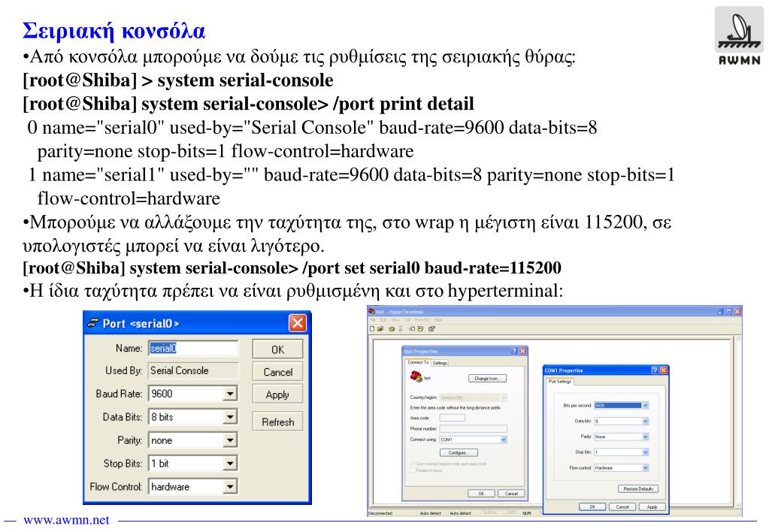Close the COM1 Properties dialog

664,370
